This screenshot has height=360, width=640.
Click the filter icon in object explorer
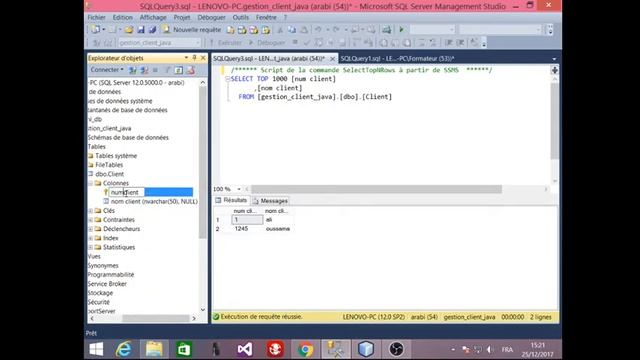pos(167,70)
